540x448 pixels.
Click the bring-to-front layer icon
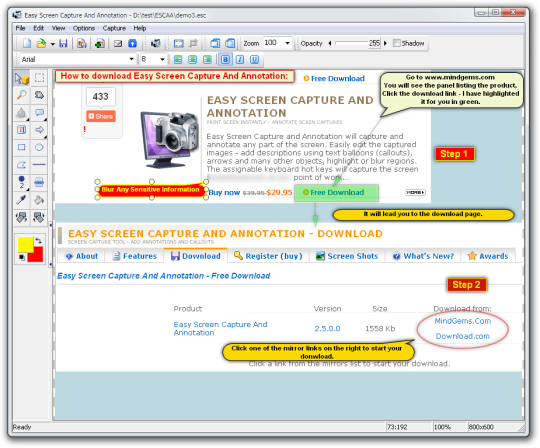(x=215, y=43)
